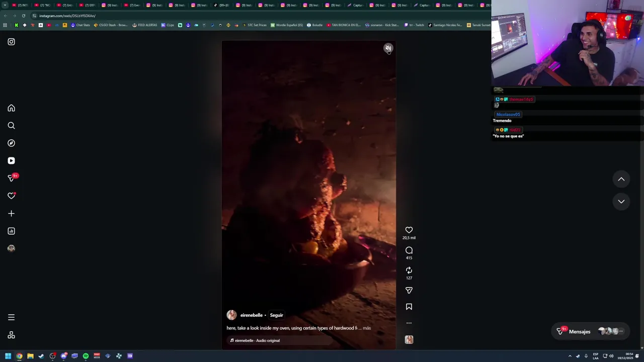The height and width of the screenshot is (362, 644).
Task: Go to next reel with down chevron
Action: [621, 202]
